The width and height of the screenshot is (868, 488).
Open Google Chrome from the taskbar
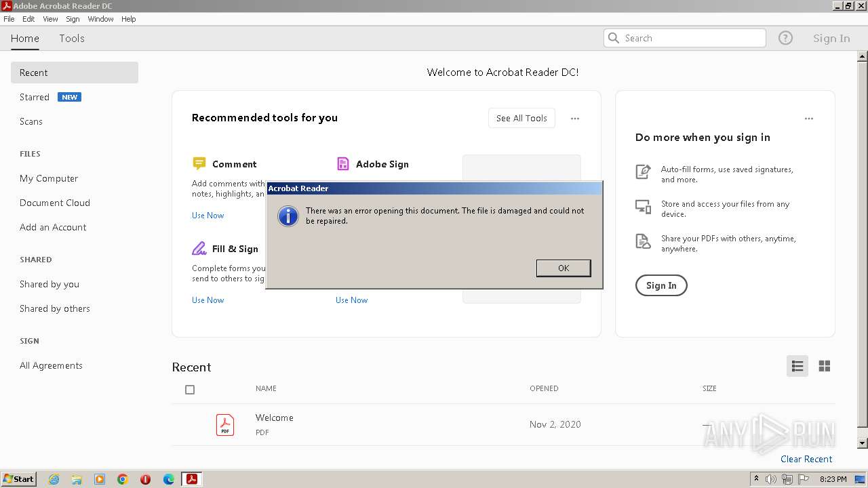click(123, 479)
